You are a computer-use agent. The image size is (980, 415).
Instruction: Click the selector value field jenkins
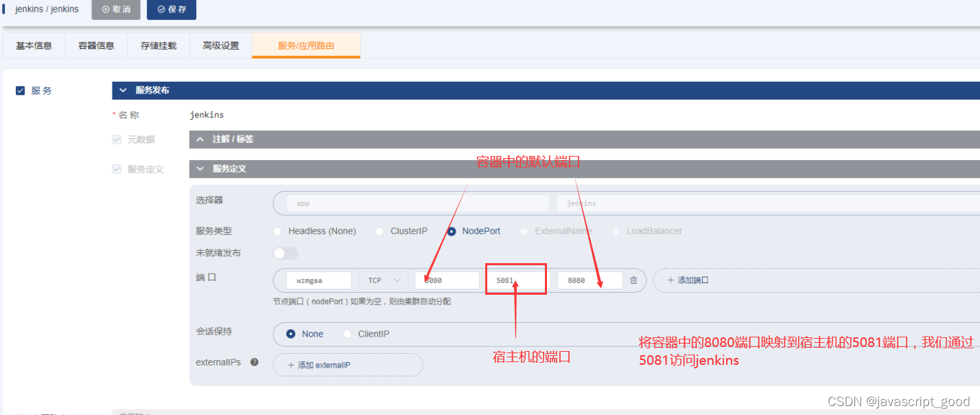pyautogui.click(x=768, y=203)
